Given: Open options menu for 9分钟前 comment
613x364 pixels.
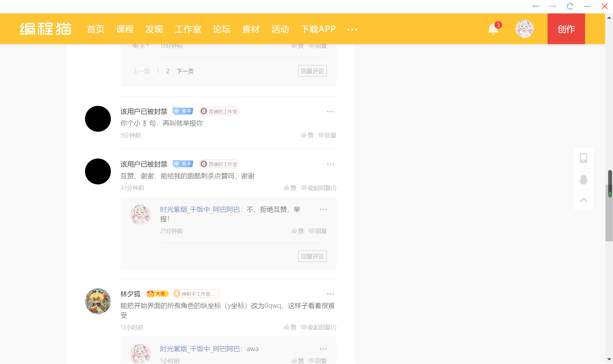Looking at the screenshot, I should pyautogui.click(x=330, y=112).
